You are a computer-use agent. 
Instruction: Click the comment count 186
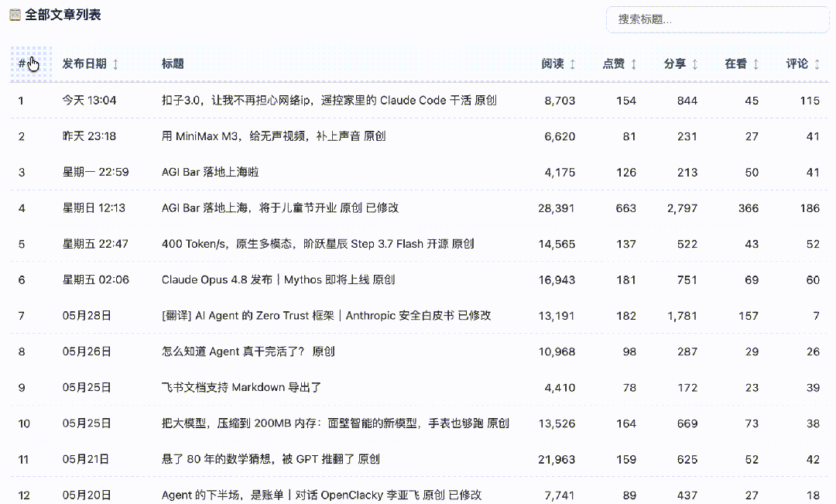(810, 208)
